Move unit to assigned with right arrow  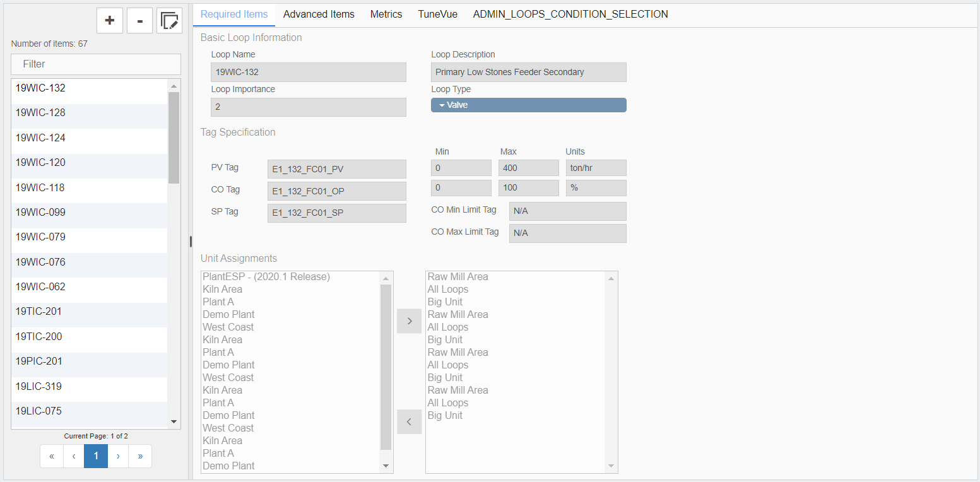409,321
